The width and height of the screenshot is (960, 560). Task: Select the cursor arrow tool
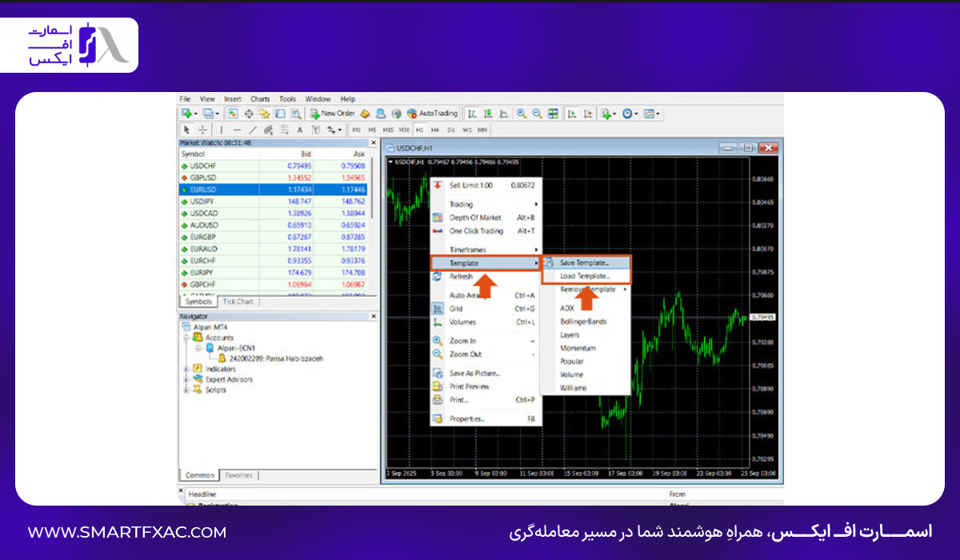(186, 130)
